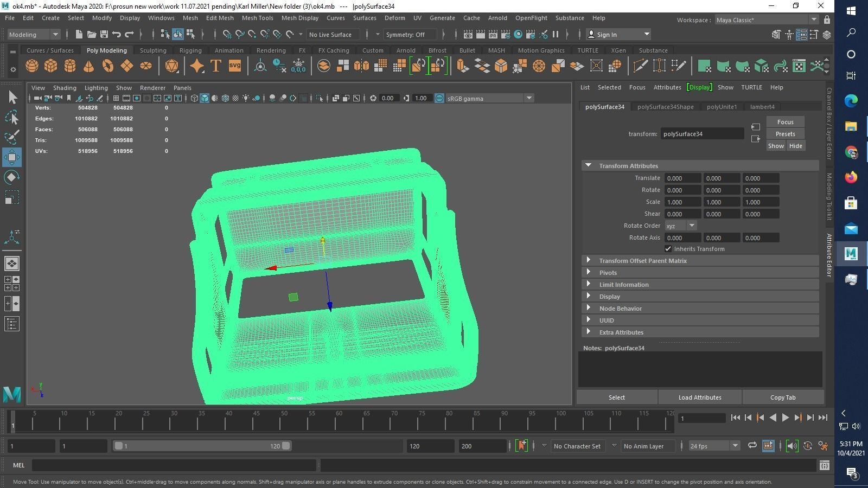Click the Focus button beside transform

click(x=785, y=122)
